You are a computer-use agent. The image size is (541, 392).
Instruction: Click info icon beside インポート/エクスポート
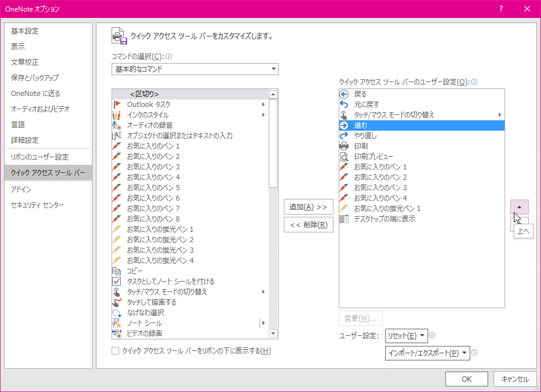click(x=475, y=352)
